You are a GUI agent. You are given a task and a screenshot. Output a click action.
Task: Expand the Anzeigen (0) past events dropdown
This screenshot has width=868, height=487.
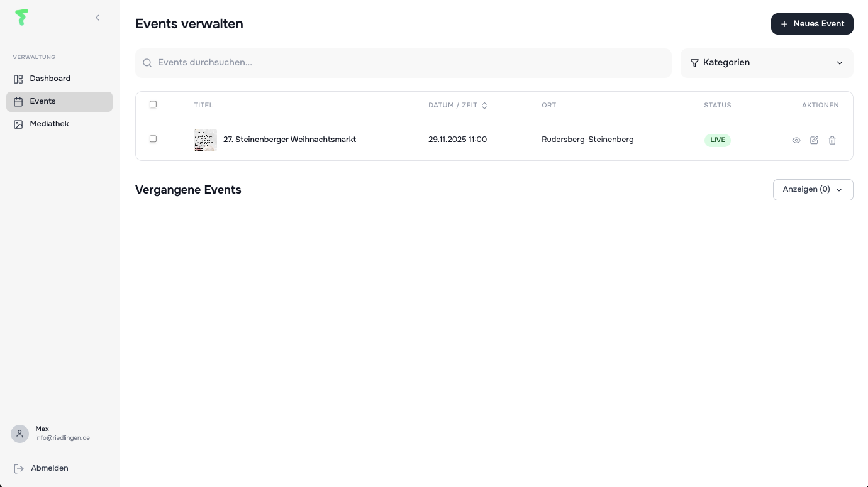[813, 190]
